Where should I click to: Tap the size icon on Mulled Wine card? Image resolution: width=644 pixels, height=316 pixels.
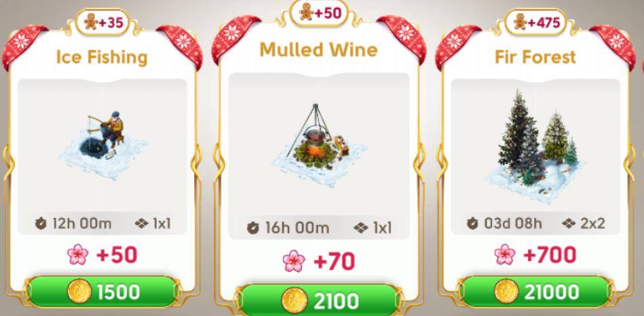360,228
